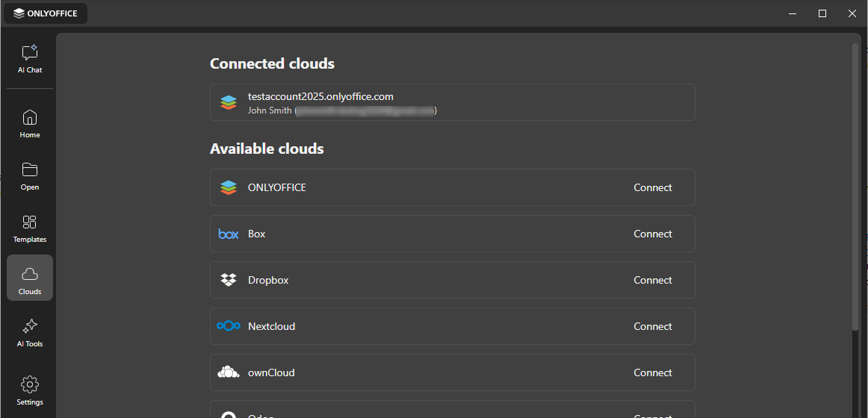This screenshot has height=418, width=868.
Task: Select the Box provider name
Action: [x=257, y=234]
